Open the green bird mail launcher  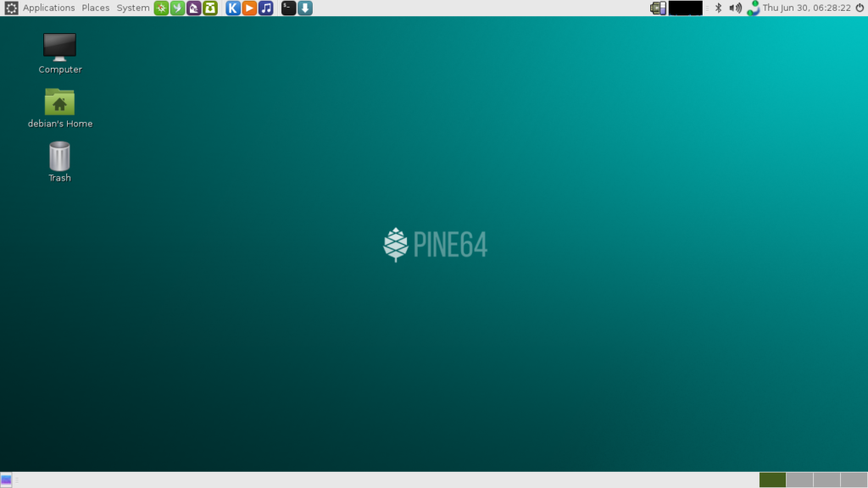click(177, 8)
